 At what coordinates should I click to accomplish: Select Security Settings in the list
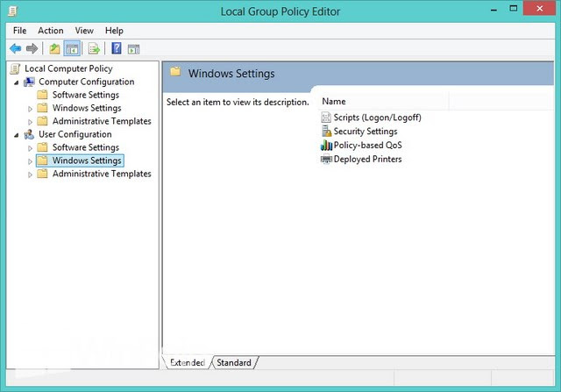coord(366,132)
